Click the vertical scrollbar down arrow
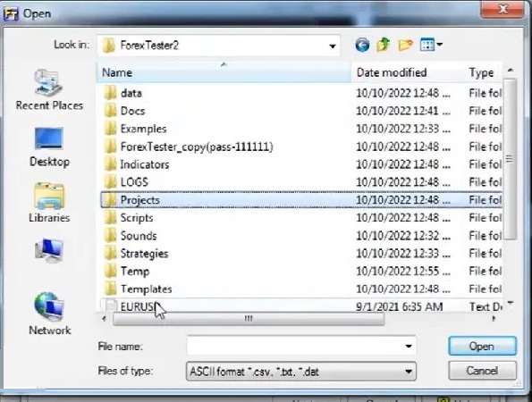Image resolution: width=532 pixels, height=402 pixels. (510, 303)
